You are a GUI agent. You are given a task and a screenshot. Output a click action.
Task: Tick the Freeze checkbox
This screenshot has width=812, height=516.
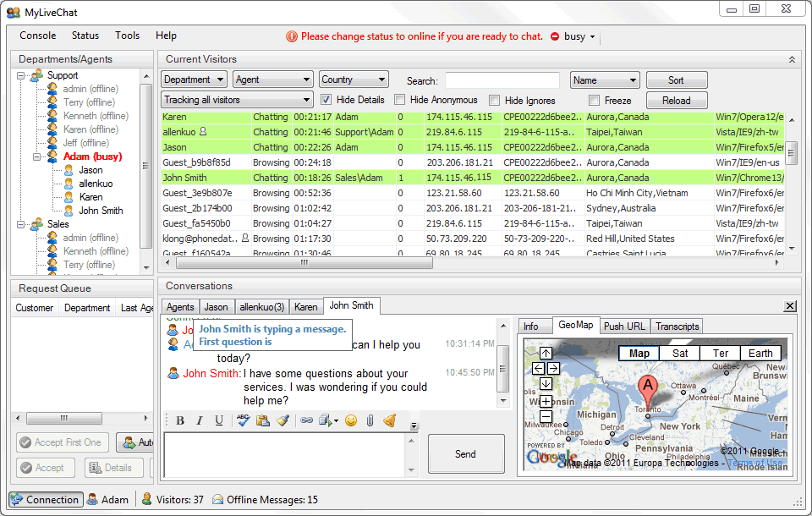tap(594, 101)
